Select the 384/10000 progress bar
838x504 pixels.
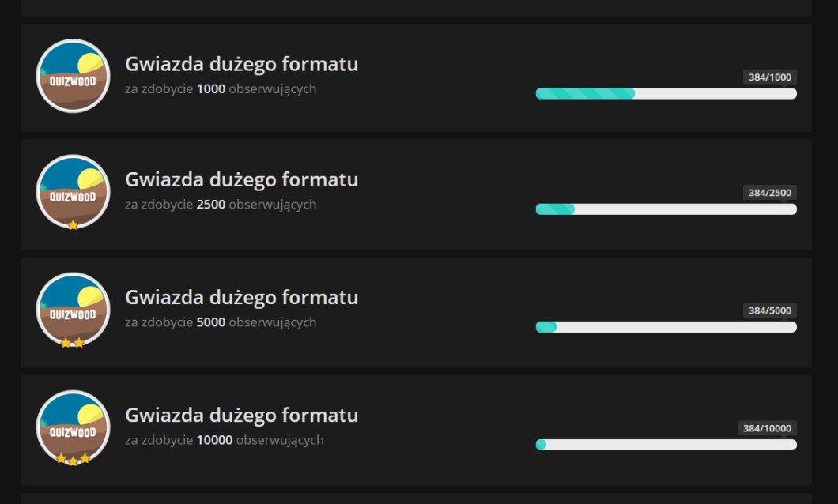click(x=666, y=445)
